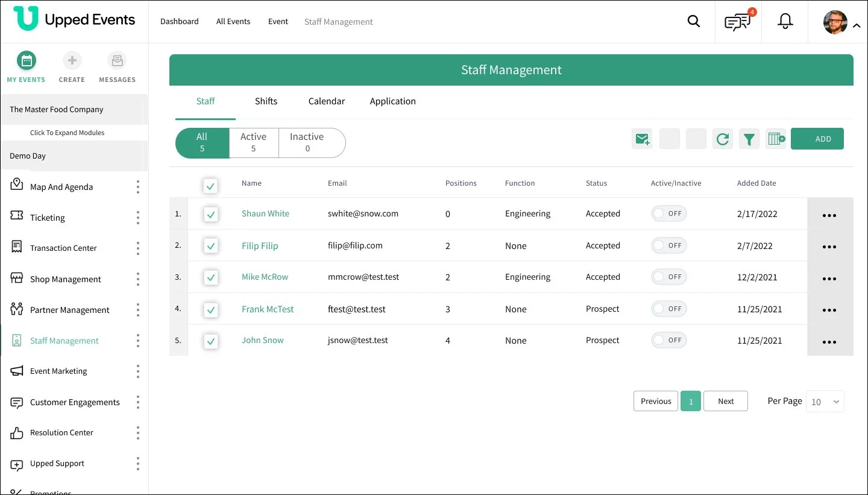Expand Transaction Center options dots
This screenshot has height=495, width=868.
pos(137,248)
